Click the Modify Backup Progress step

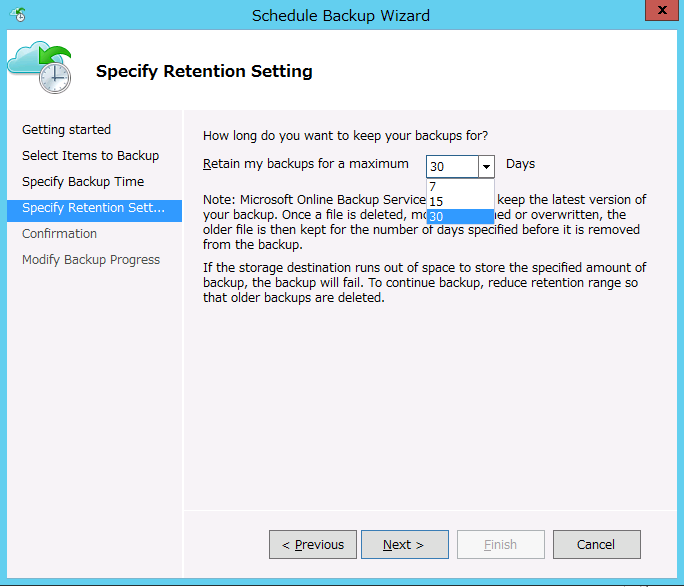click(91, 260)
